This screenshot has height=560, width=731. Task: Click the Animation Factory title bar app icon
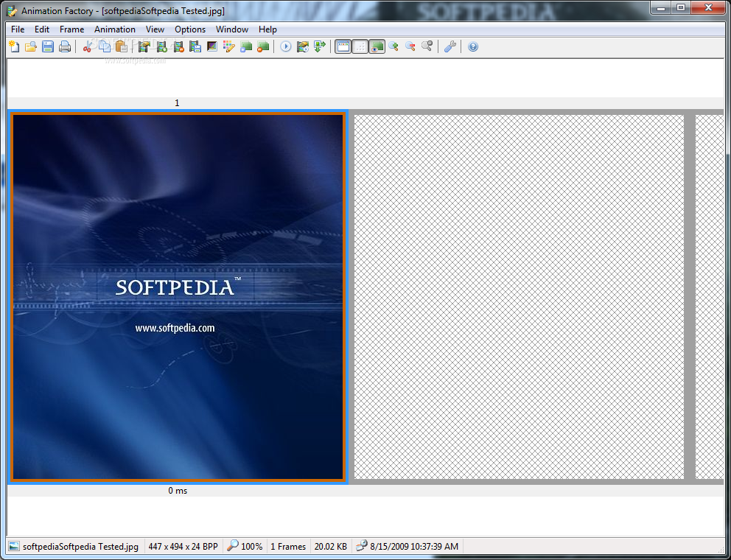[x=13, y=10]
